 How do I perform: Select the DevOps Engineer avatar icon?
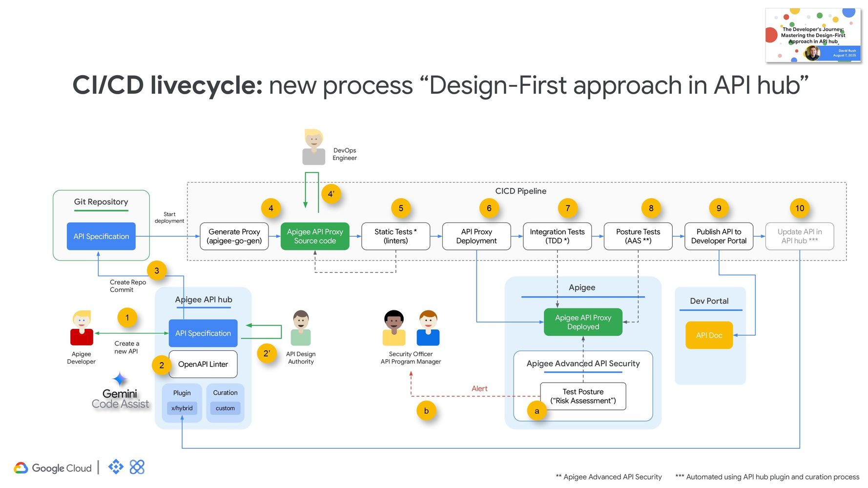tap(314, 146)
